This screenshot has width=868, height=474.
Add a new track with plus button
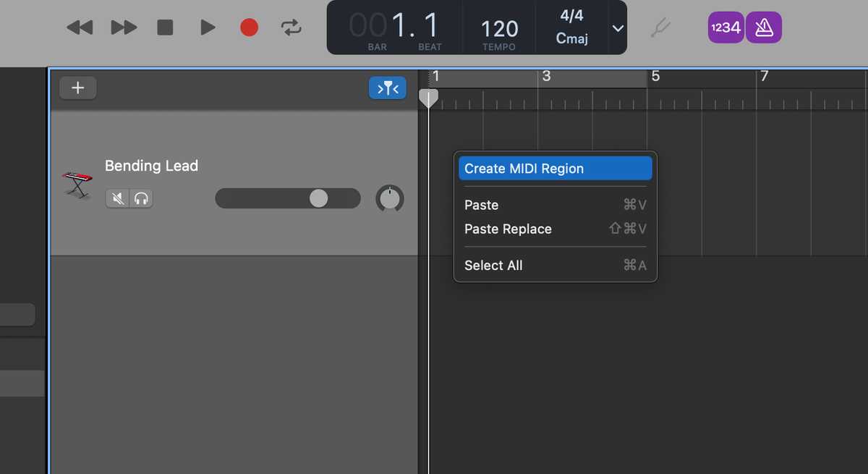click(77, 88)
